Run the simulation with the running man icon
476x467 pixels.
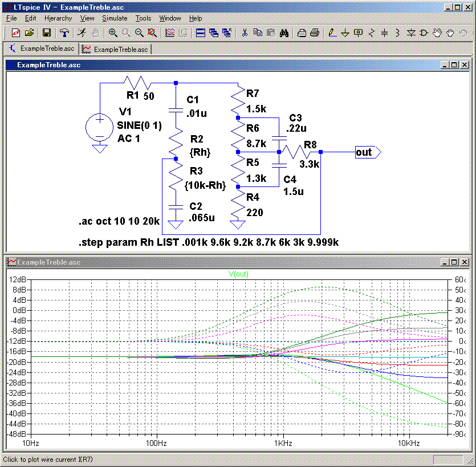tap(82, 33)
